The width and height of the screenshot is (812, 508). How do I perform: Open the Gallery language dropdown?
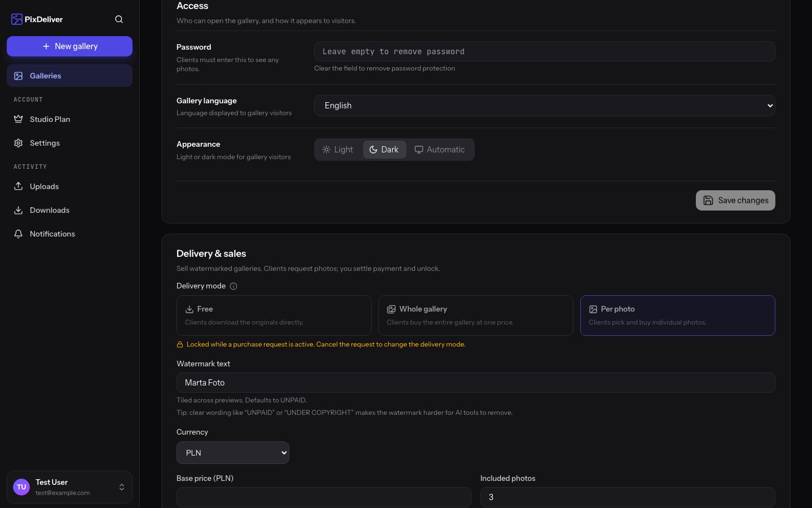(x=545, y=106)
